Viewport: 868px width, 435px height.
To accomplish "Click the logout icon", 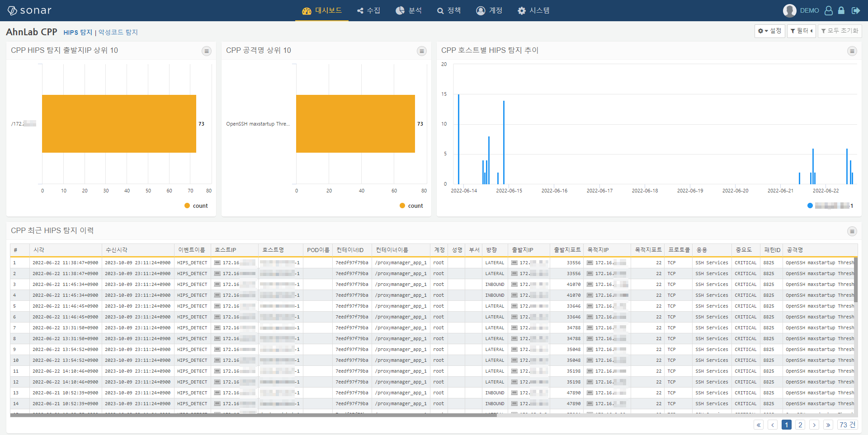I will point(856,10).
